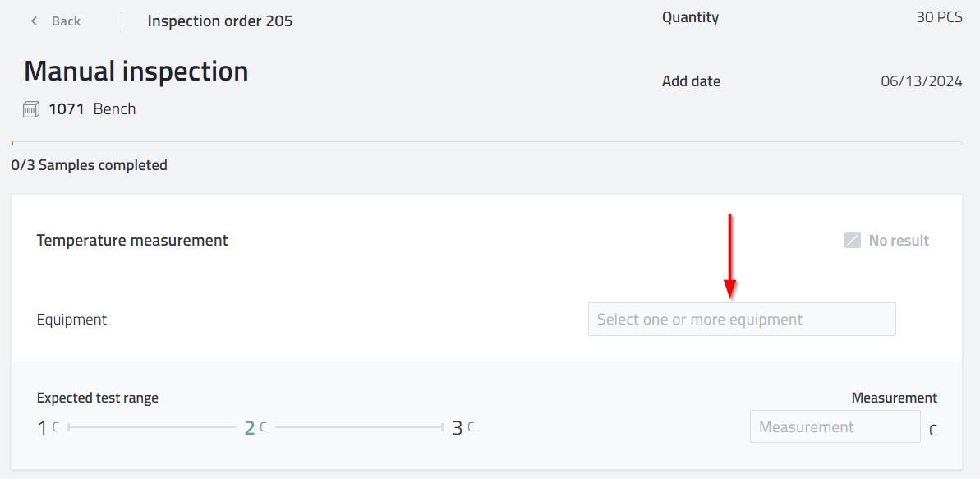Viewport: 980px width, 479px height.
Task: Click product number 1071
Action: 67,109
